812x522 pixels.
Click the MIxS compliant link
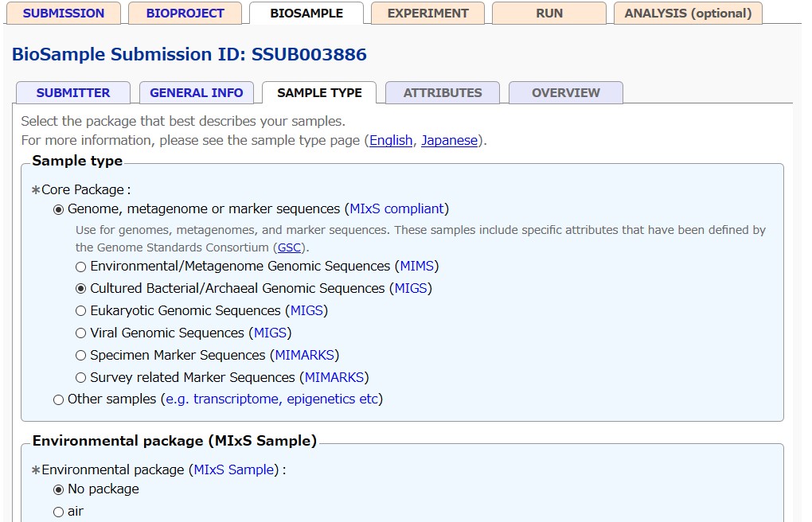(x=396, y=209)
